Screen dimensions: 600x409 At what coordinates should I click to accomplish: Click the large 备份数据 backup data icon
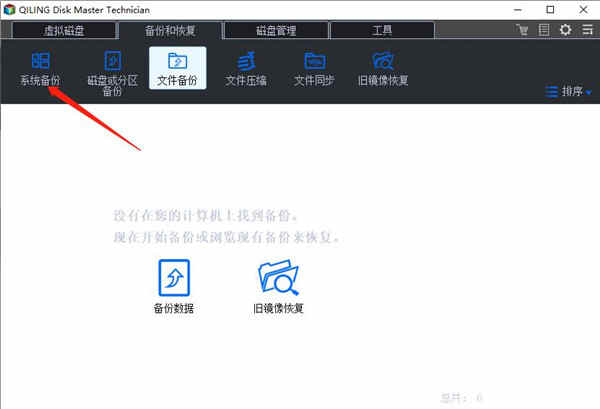174,287
